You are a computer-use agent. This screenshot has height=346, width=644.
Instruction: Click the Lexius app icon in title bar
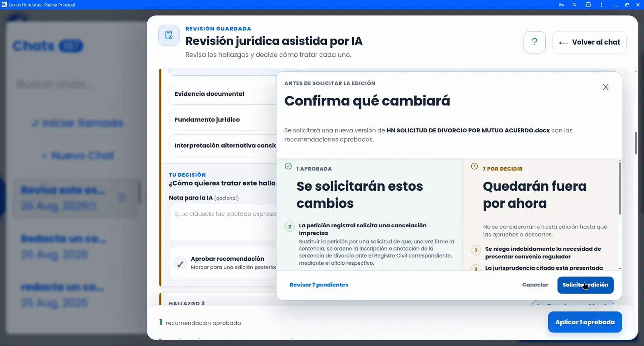[4, 4]
